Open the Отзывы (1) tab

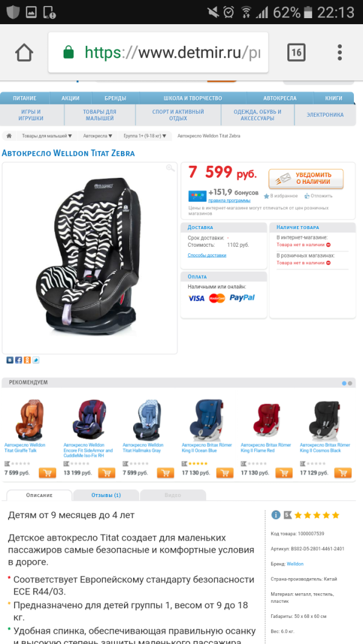[106, 495]
